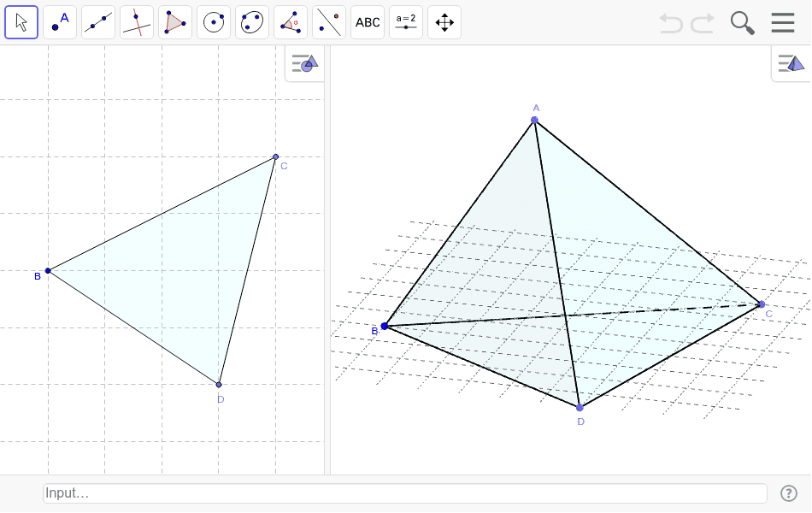Select point D in 2D view
This screenshot has width=812, height=513.
point(219,385)
